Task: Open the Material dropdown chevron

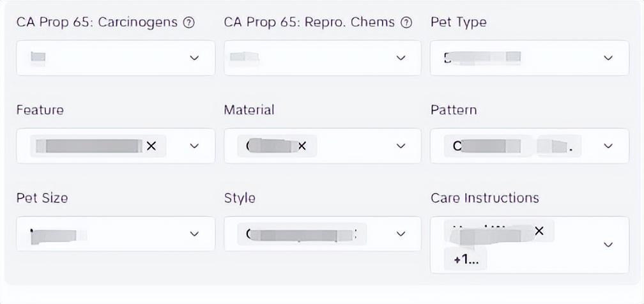Action: click(401, 146)
